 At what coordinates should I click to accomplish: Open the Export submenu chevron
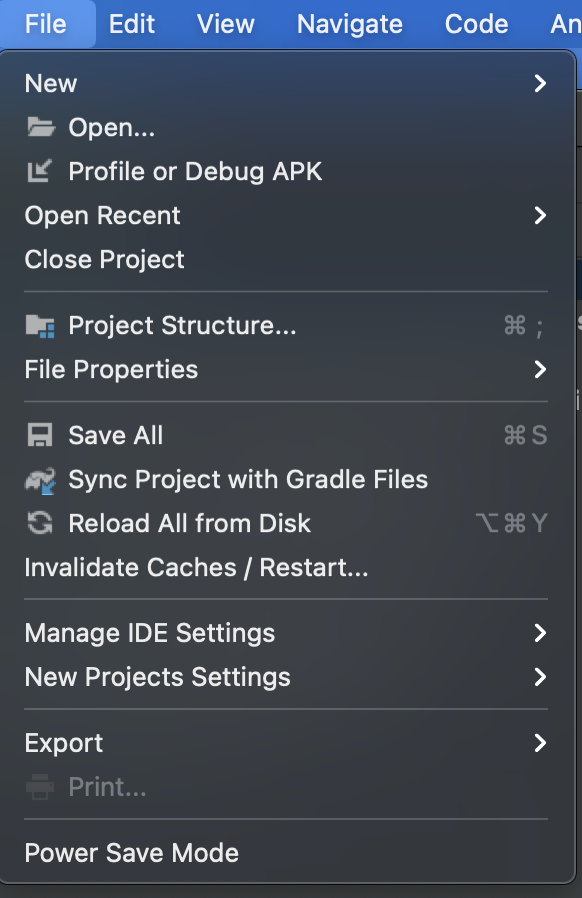(x=540, y=743)
